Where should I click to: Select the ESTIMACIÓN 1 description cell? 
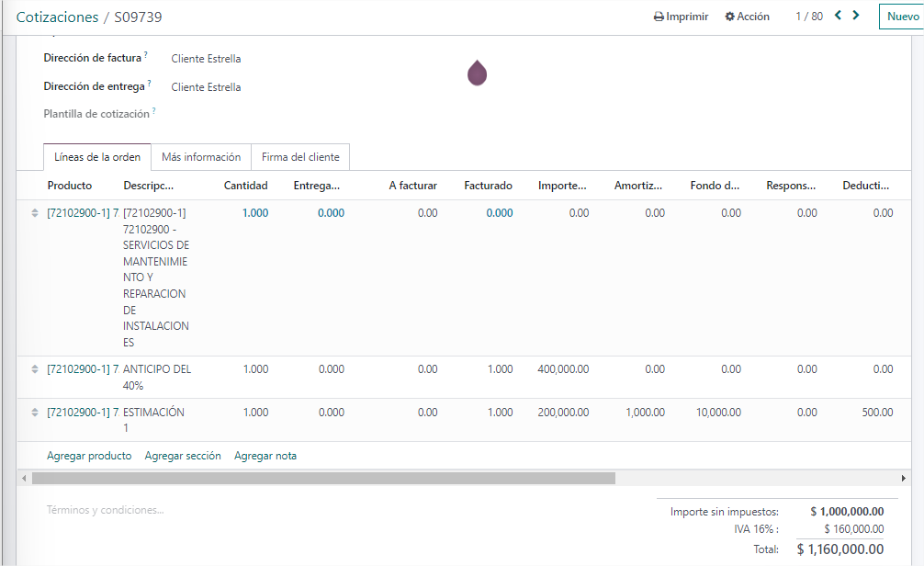click(153, 420)
